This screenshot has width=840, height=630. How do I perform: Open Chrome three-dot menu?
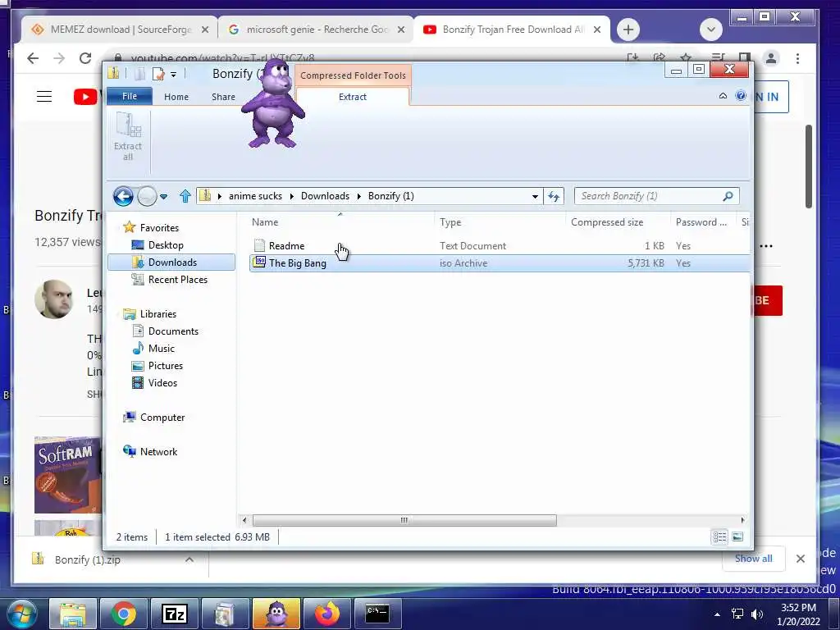797,58
